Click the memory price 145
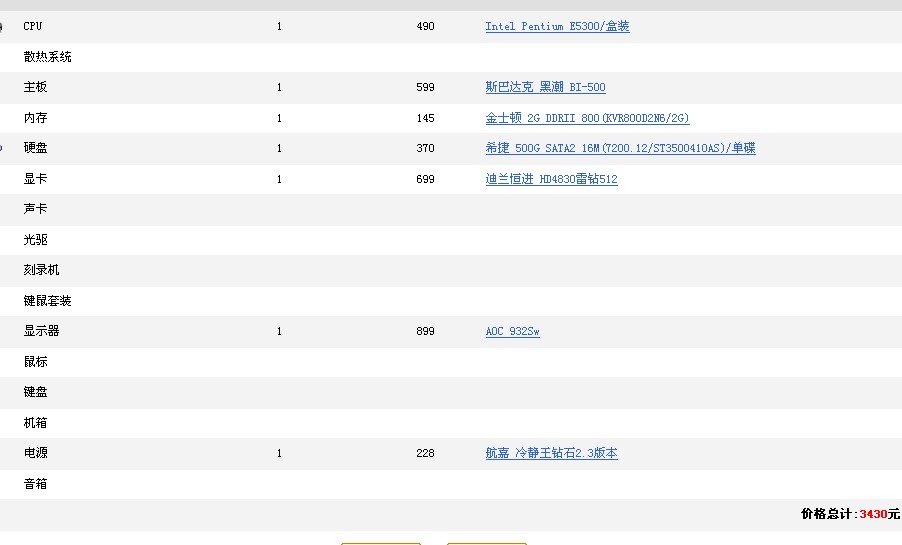Screen dimensions: 902x545 tap(425, 119)
